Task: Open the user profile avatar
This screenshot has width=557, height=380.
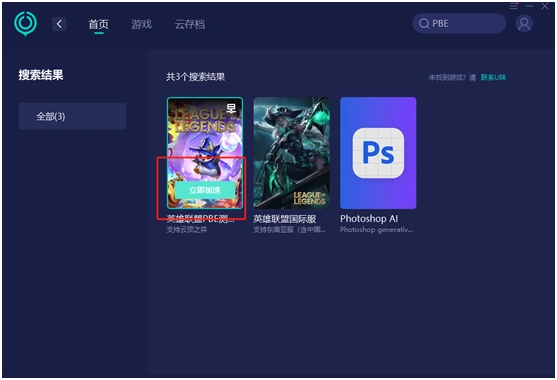Action: click(x=524, y=24)
